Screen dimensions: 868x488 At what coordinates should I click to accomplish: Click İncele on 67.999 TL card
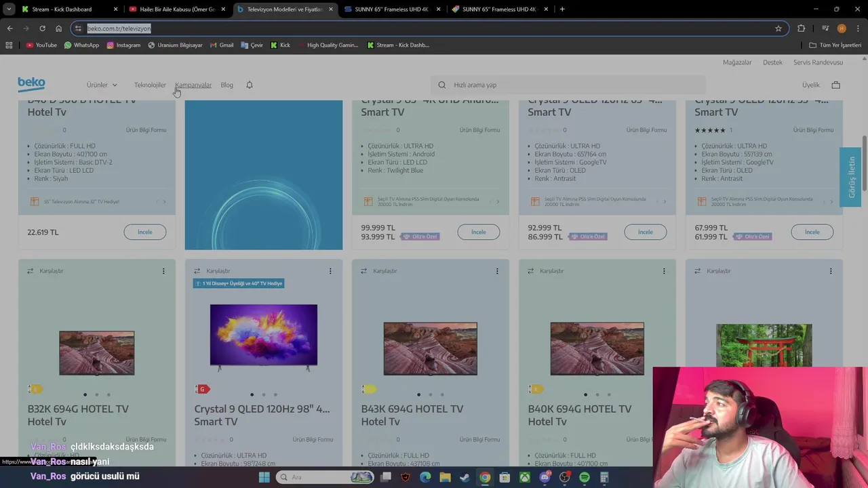coord(812,232)
